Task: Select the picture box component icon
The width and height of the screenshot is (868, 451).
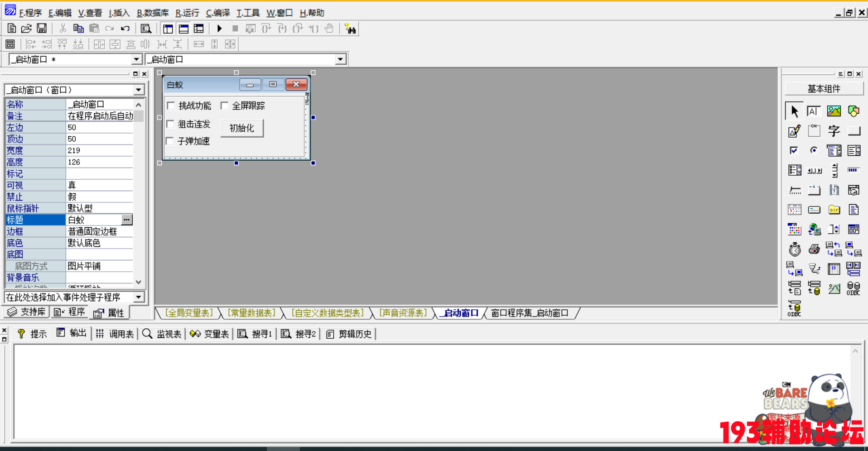Action: click(834, 111)
